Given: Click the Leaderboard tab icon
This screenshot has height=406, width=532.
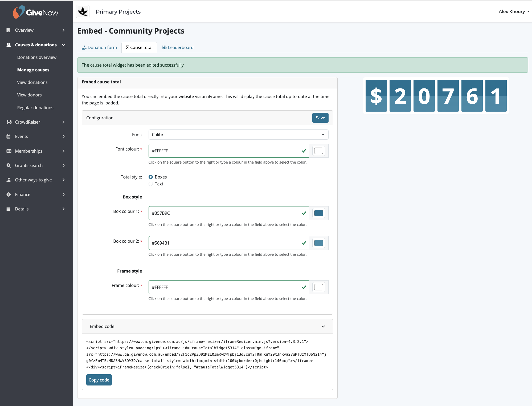Looking at the screenshot, I should point(164,47).
